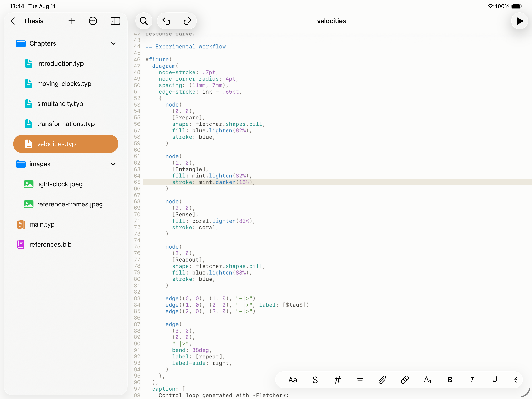This screenshot has width=532, height=399.
Task: Redo the last edit
Action: tap(187, 21)
